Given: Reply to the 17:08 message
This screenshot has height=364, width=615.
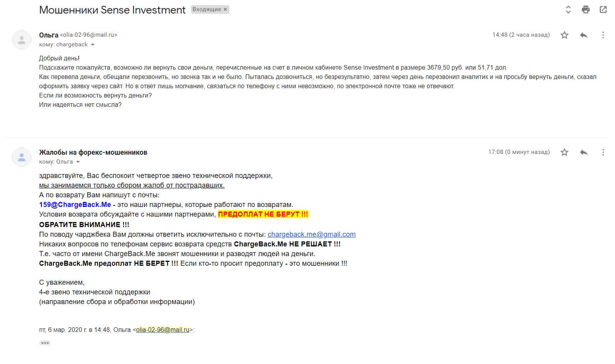Looking at the screenshot, I should [584, 152].
